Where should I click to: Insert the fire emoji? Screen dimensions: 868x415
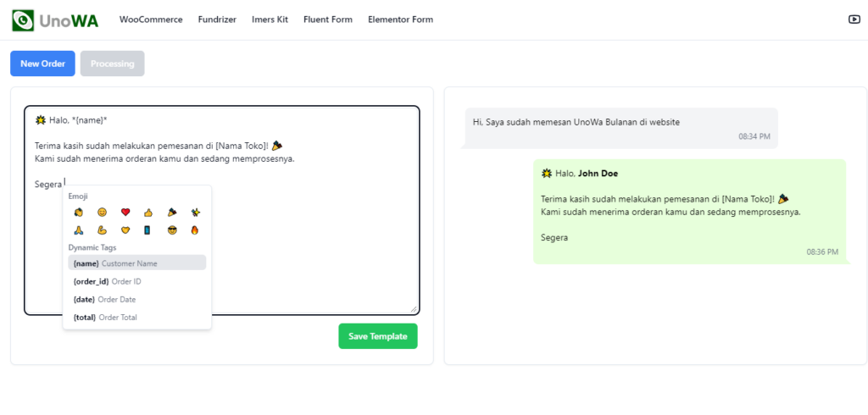(x=195, y=230)
